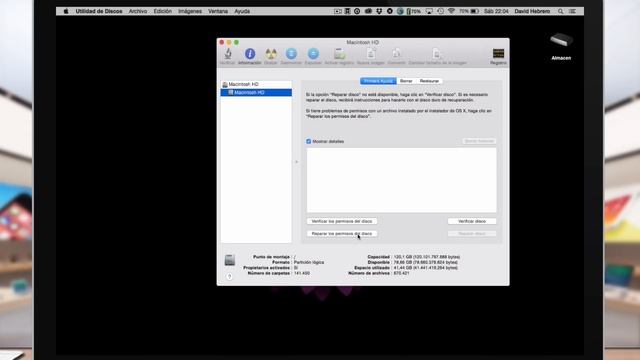
Task: Open the Utilidad de Discos menu
Action: point(99,11)
